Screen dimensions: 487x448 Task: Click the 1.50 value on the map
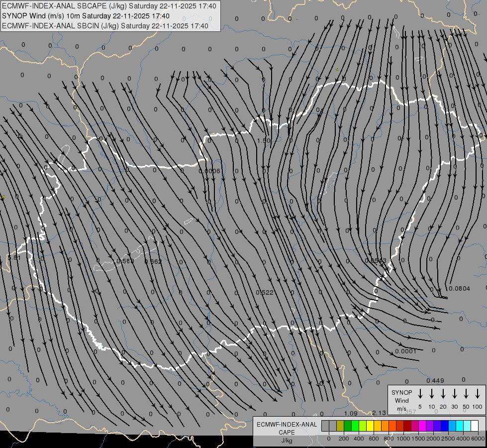(x=264, y=140)
